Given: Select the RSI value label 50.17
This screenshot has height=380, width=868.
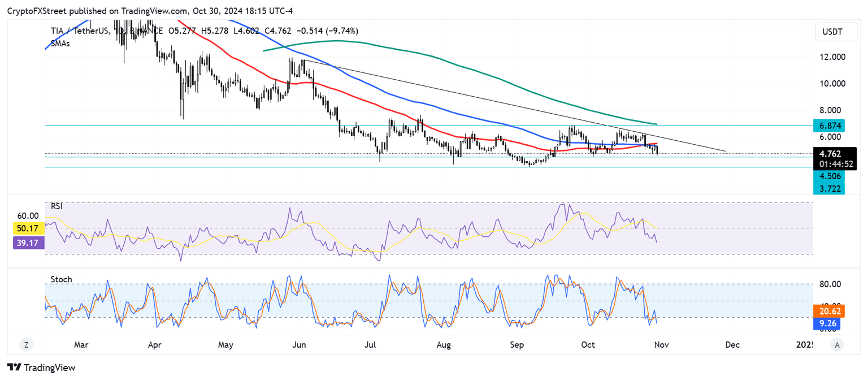Looking at the screenshot, I should click(x=28, y=229).
